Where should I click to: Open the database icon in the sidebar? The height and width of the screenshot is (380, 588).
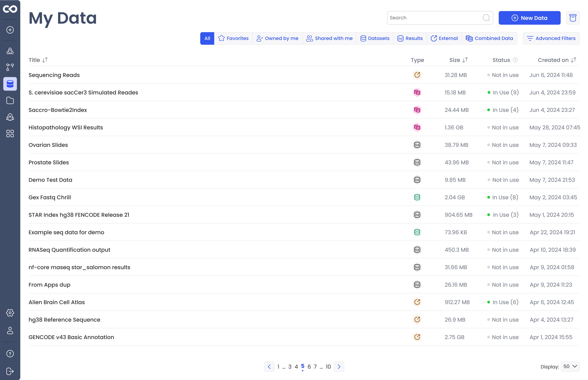point(10,84)
